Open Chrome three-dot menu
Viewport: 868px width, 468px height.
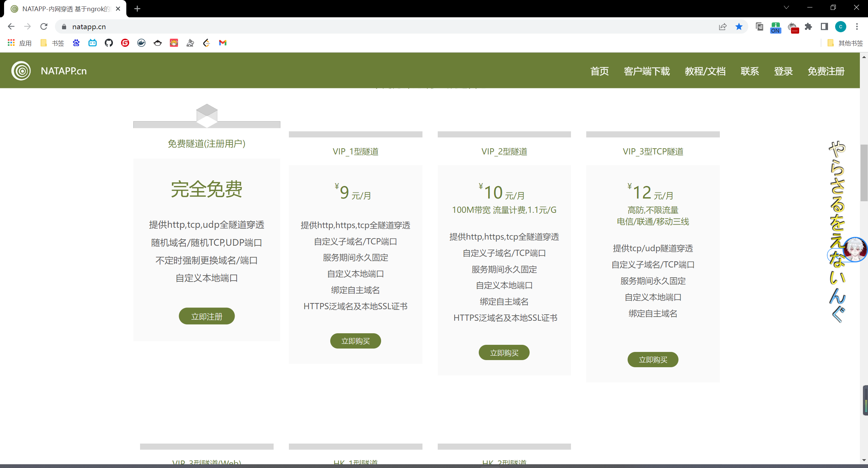click(857, 26)
